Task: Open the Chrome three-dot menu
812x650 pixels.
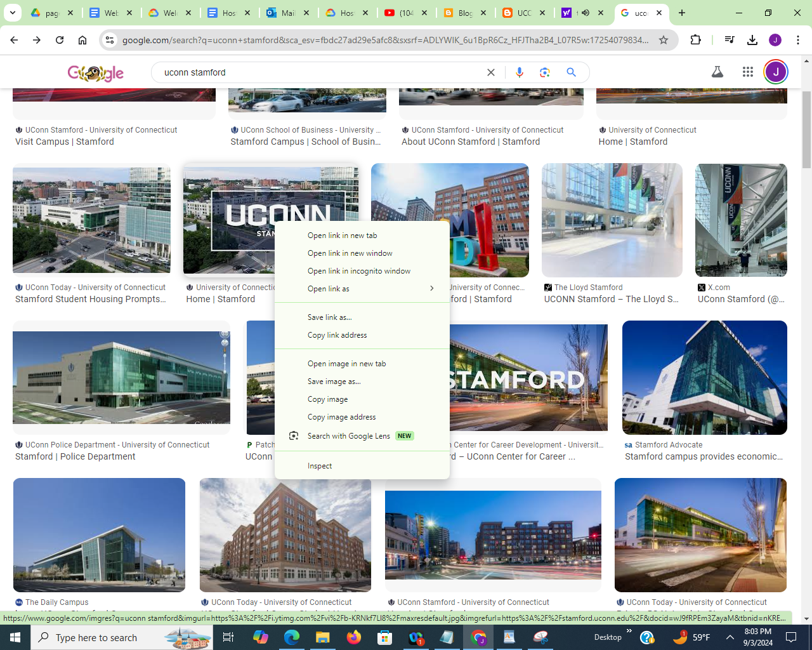Action: coord(798,40)
